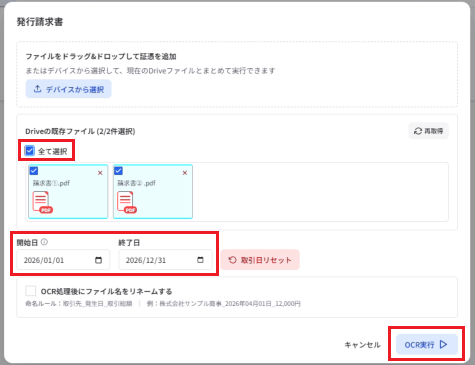Screen dimensions: 475x365
Task: Remove 請求書①.pdf with its red X
Action: pyautogui.click(x=100, y=173)
